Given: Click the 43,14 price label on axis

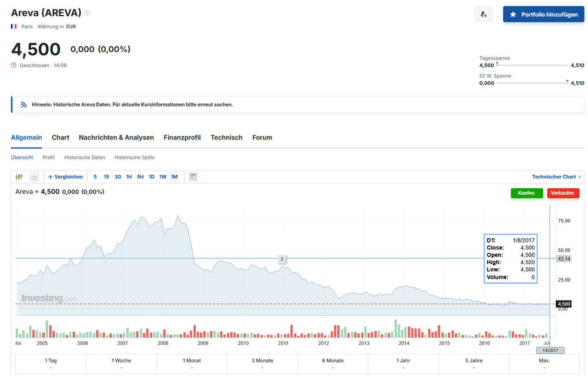Looking at the screenshot, I should pos(564,259).
